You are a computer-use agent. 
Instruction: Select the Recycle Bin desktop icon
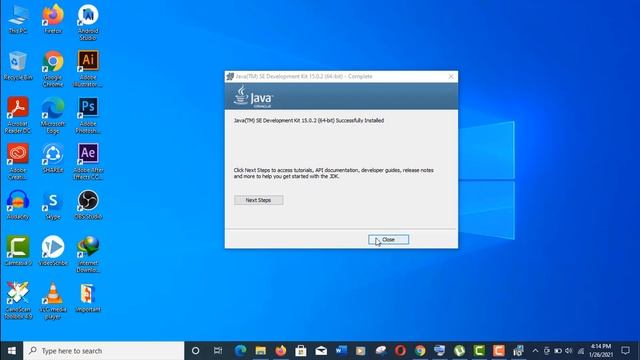pos(18,66)
